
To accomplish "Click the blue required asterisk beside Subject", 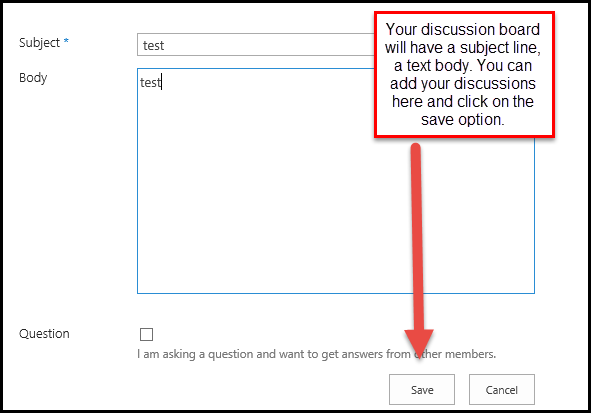I will (x=66, y=40).
